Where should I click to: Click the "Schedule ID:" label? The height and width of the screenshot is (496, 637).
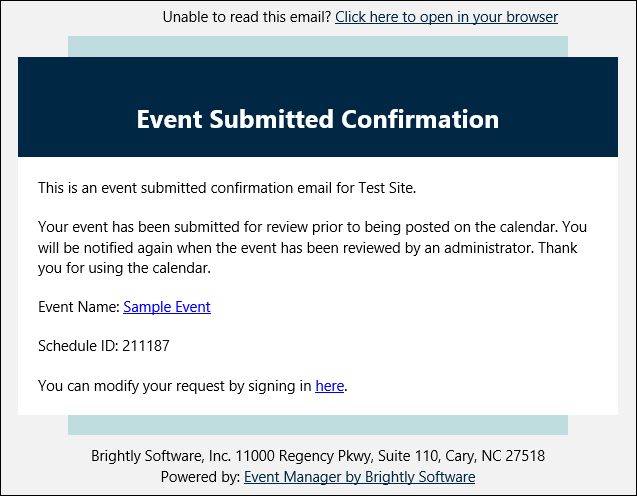78,346
